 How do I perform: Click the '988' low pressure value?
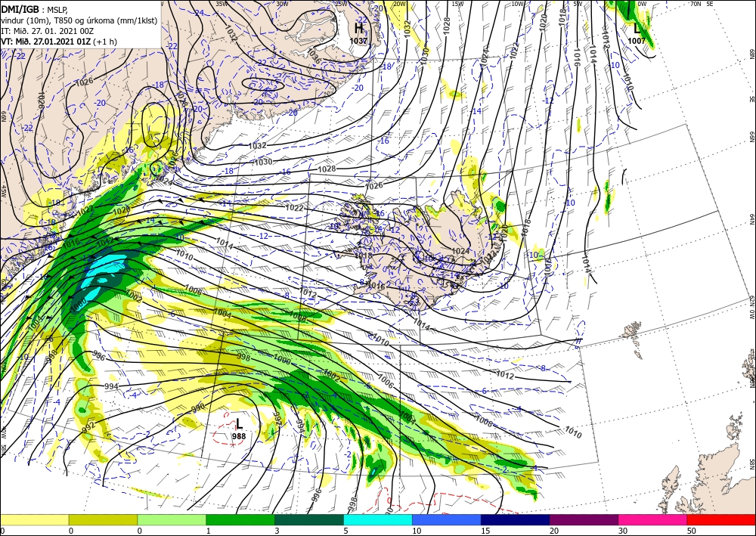click(239, 436)
